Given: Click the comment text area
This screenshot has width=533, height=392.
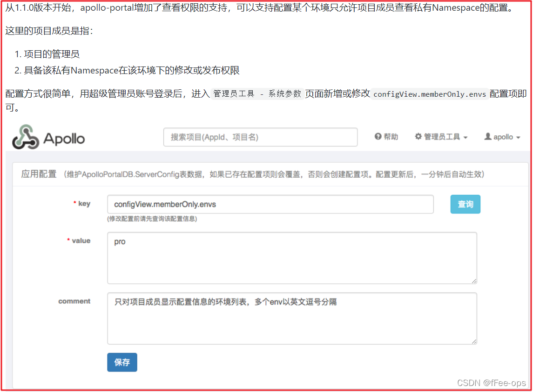Looking at the screenshot, I should (292, 319).
